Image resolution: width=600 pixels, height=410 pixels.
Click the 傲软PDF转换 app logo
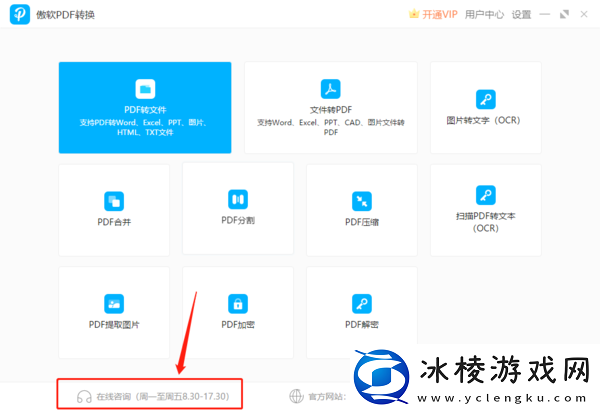[x=20, y=15]
